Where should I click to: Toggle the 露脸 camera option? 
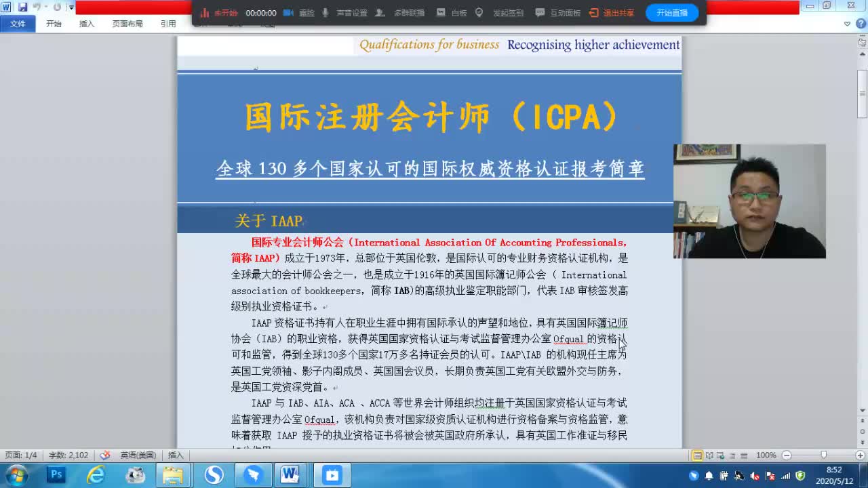(299, 13)
